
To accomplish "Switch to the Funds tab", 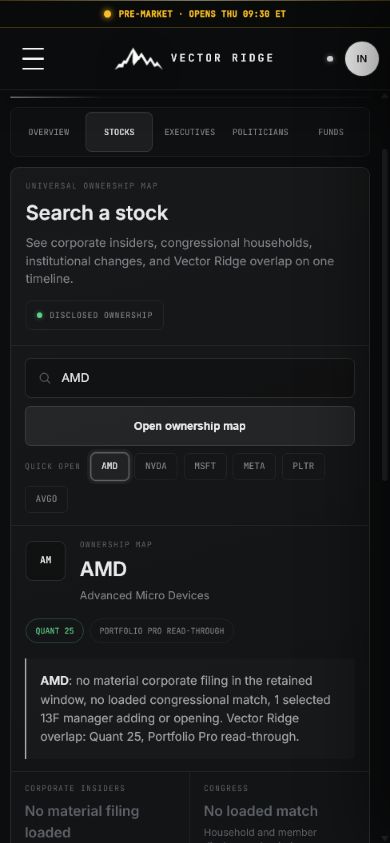I will click(331, 132).
